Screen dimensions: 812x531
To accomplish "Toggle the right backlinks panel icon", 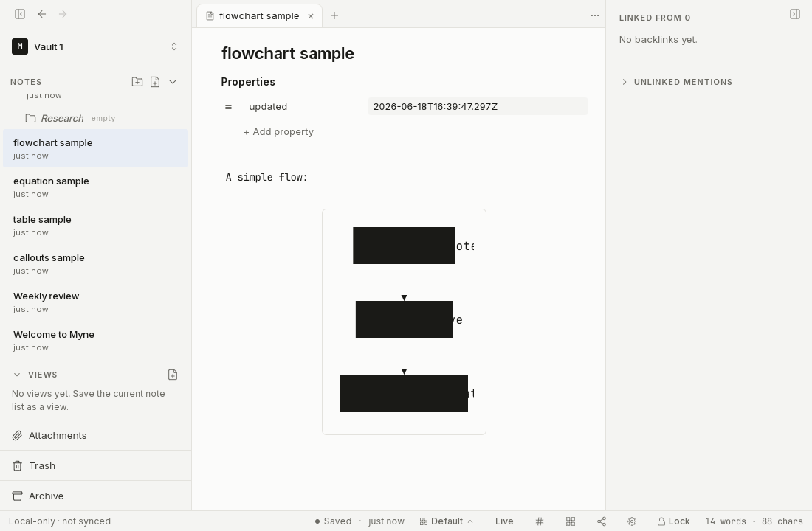I will click(x=795, y=14).
